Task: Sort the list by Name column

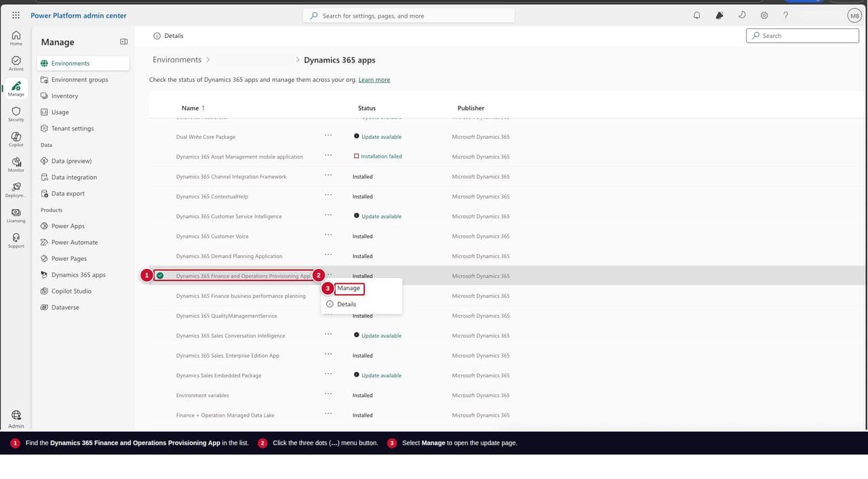Action: 193,108
